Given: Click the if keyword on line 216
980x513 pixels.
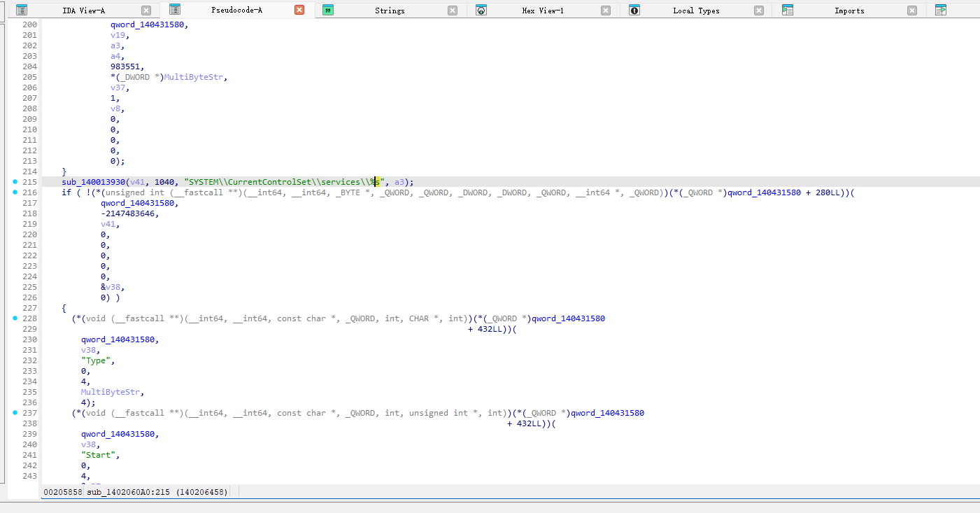Looking at the screenshot, I should click(x=66, y=192).
